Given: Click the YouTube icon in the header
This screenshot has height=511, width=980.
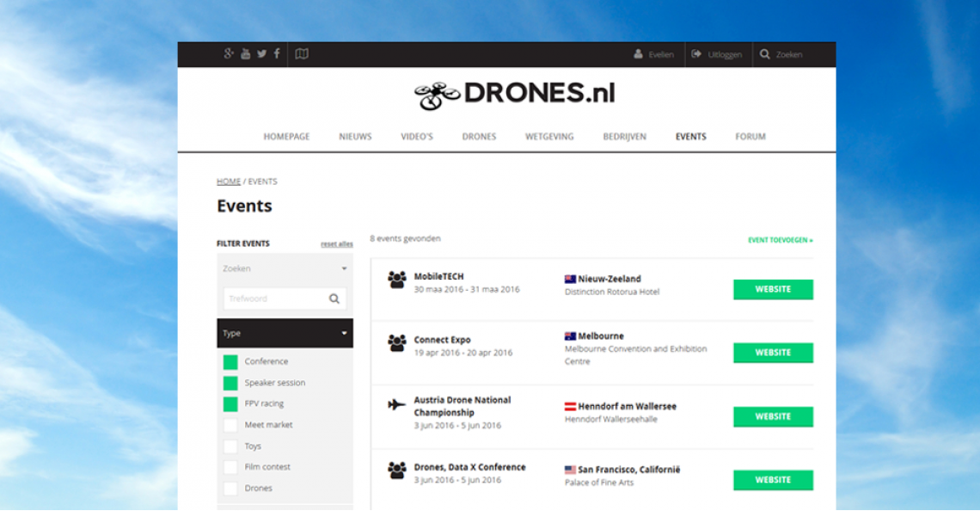Looking at the screenshot, I should 245,54.
